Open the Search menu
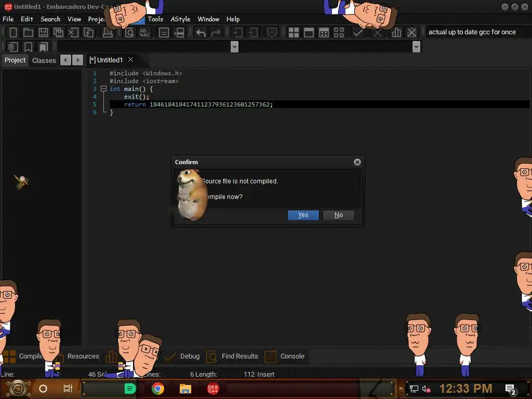 tap(50, 19)
